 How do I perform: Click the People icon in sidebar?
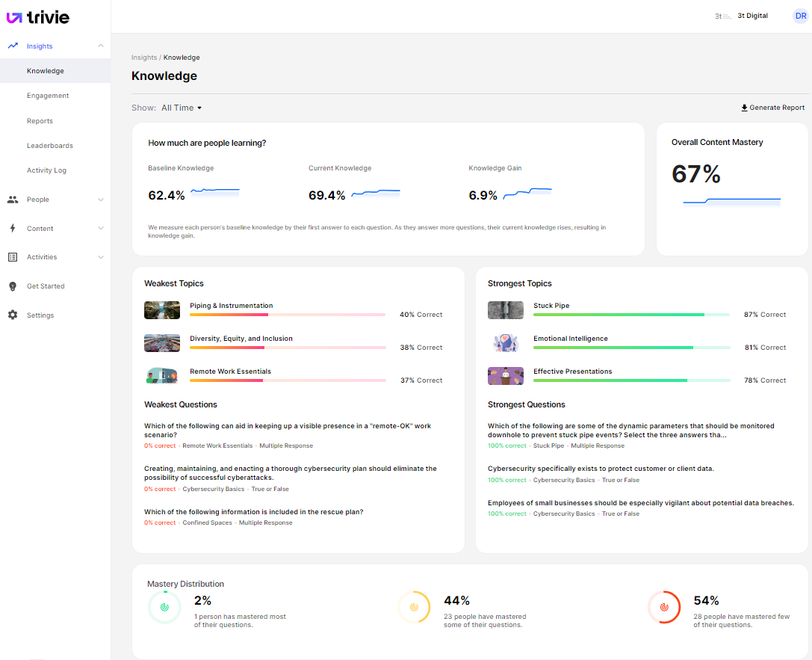[13, 200]
